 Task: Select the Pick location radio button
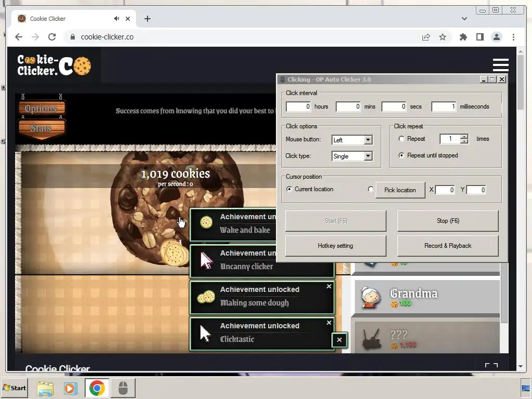pos(370,189)
